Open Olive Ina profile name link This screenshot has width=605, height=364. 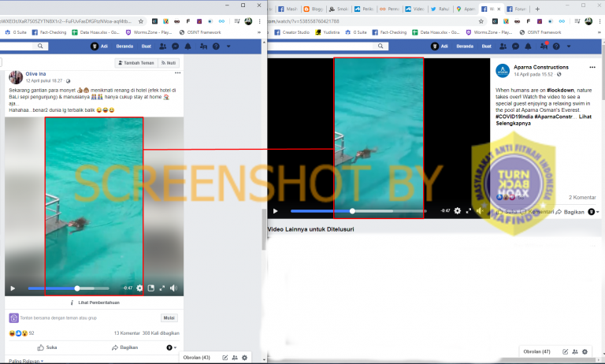tap(35, 74)
